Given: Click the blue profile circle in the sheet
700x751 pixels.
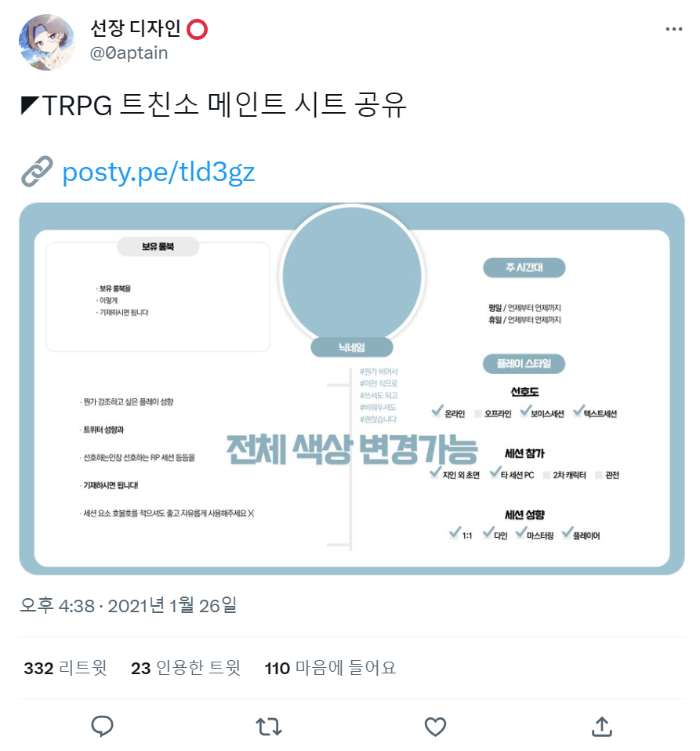Looking at the screenshot, I should pos(352,277).
